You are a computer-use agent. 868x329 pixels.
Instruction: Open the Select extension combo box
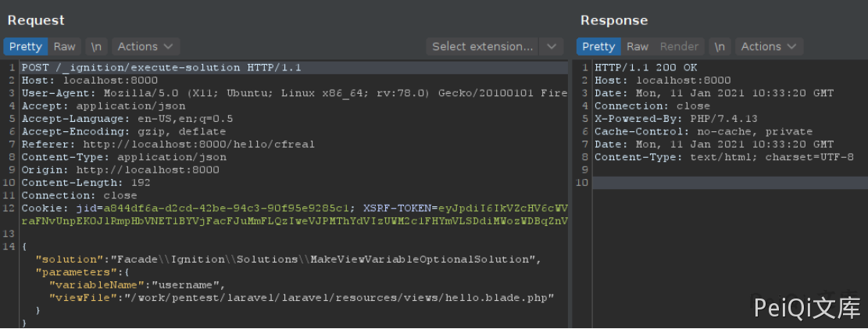tap(483, 47)
